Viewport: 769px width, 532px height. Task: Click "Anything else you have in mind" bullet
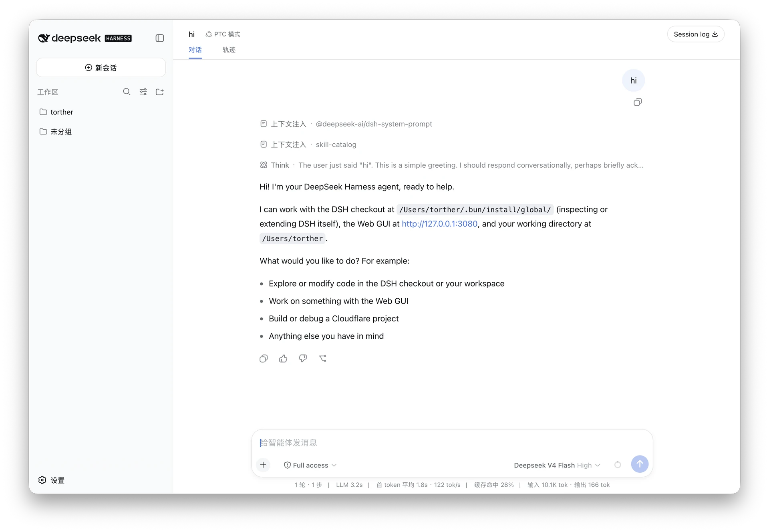326,336
